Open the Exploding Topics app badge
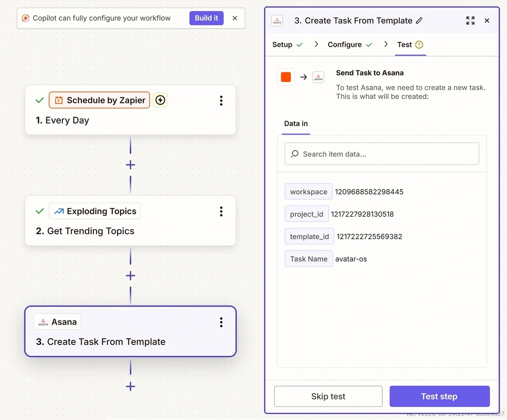 click(95, 211)
